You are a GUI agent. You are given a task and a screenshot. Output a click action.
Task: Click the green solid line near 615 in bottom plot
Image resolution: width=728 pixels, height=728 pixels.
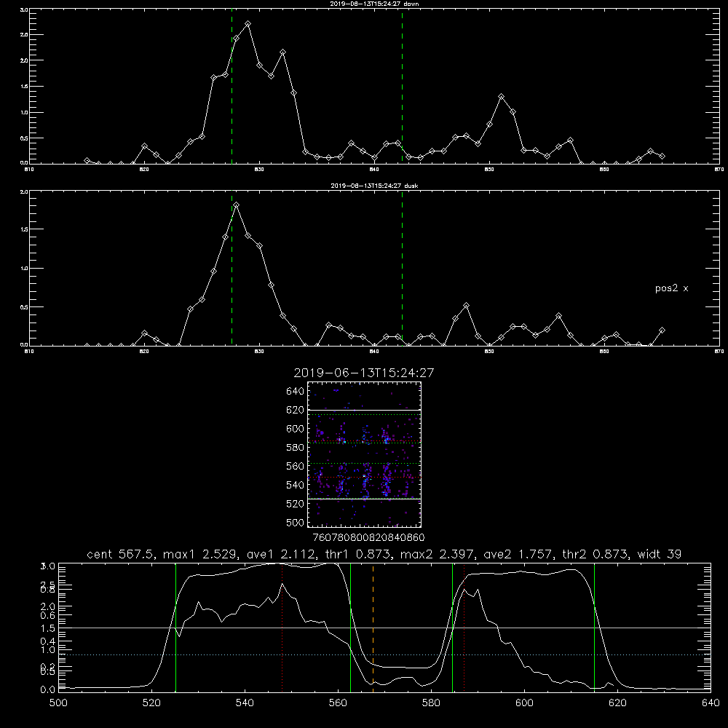pyautogui.click(x=594, y=627)
